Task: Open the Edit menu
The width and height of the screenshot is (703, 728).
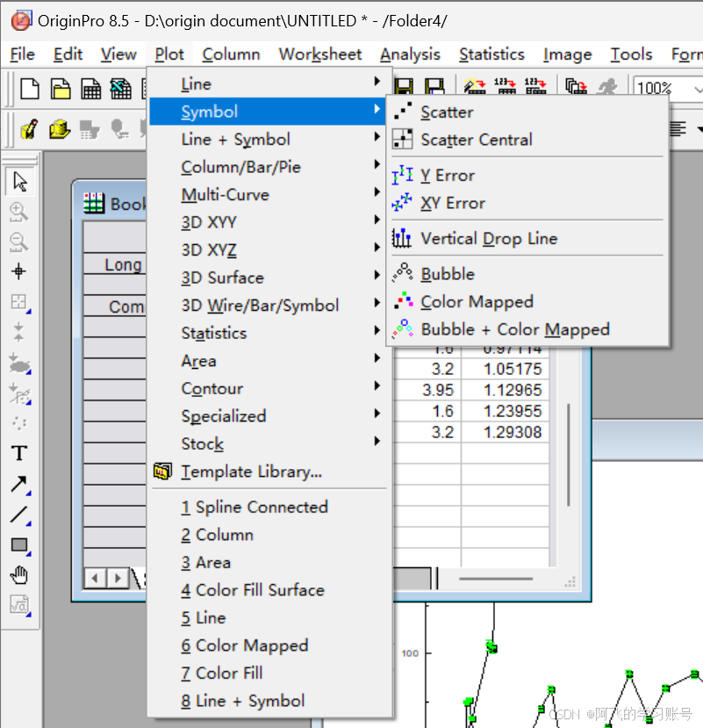Action: (x=68, y=54)
